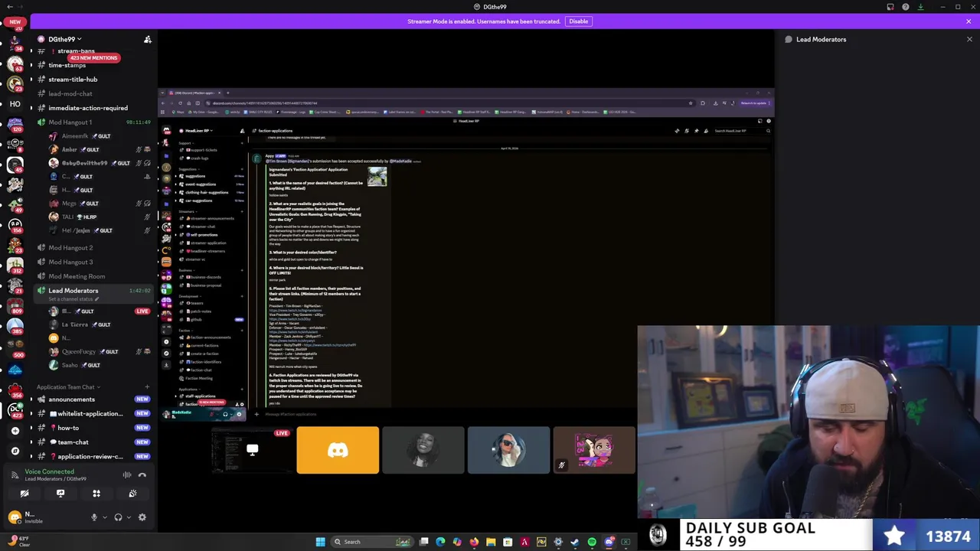Select user QueenFuegy in Lead Moderators
Viewport: 980px width, 551px height.
tap(79, 351)
